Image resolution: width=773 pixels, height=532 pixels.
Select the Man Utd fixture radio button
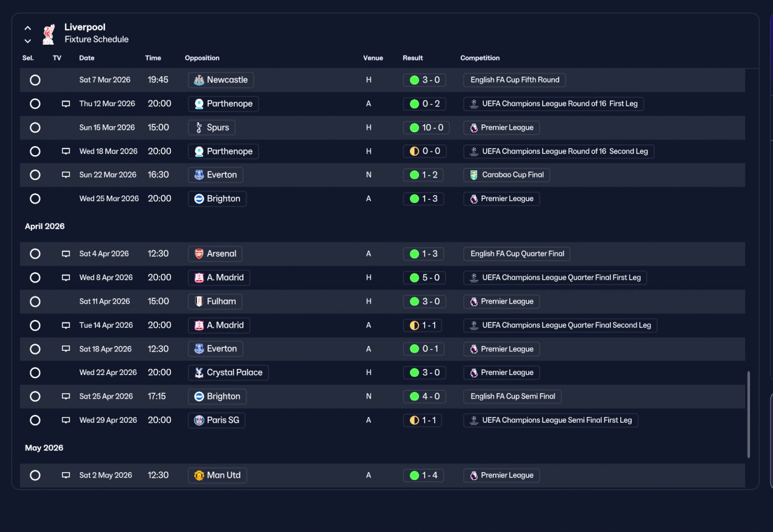tap(35, 475)
